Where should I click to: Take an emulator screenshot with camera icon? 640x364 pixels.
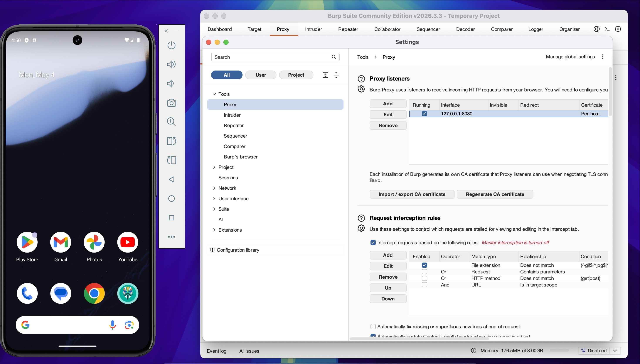(x=172, y=103)
